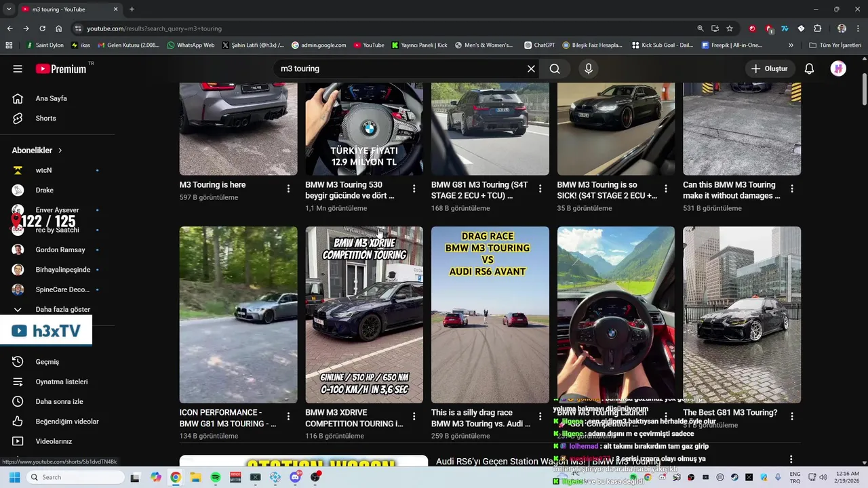
Task: Open options for BMW M3 Touring is so SICK
Action: pos(666,189)
